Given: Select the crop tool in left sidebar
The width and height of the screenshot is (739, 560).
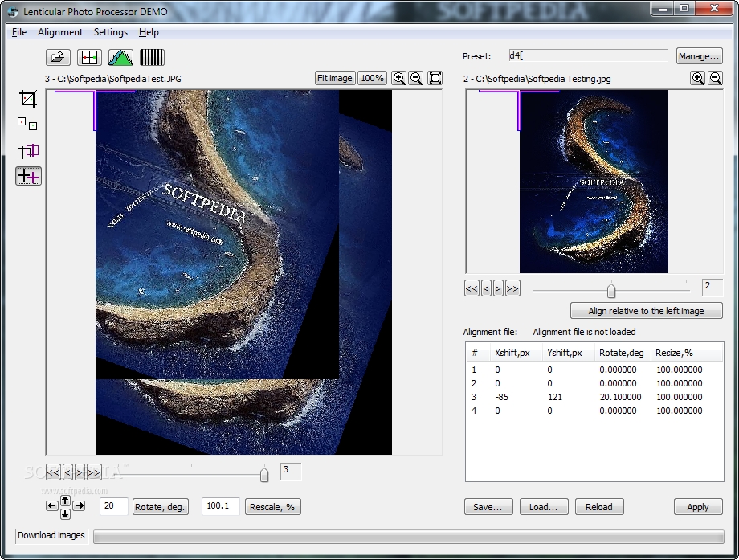Looking at the screenshot, I should click(x=28, y=99).
